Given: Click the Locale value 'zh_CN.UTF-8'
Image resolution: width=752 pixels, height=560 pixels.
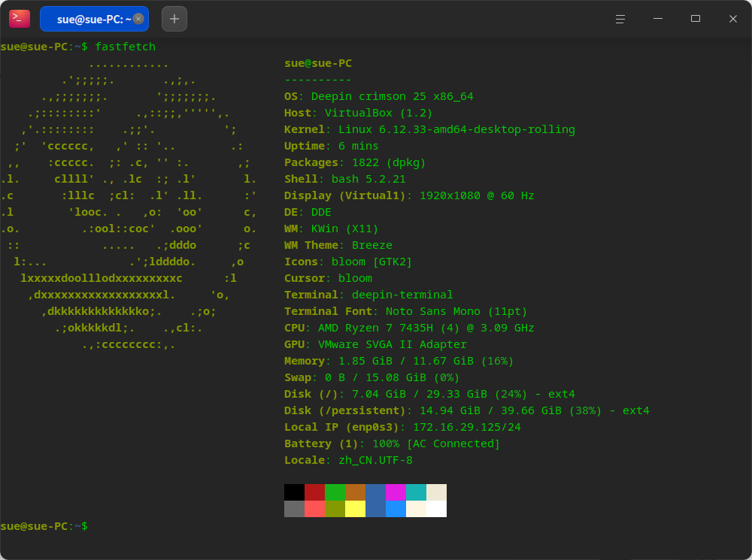Looking at the screenshot, I should [x=375, y=460].
